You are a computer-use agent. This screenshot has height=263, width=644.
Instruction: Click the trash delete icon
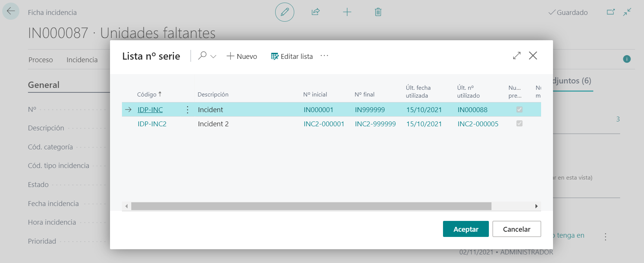(x=378, y=12)
